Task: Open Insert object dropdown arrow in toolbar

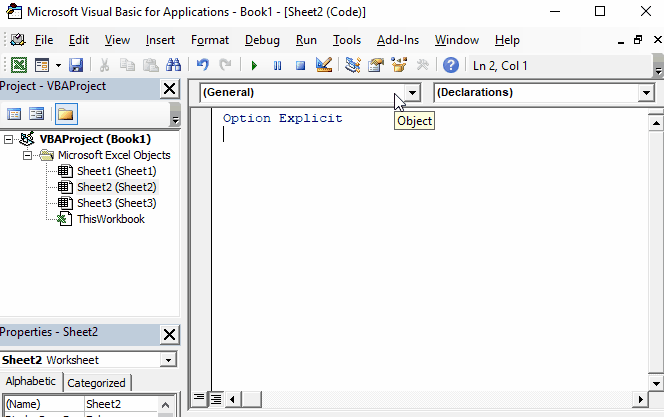Action: tap(58, 65)
